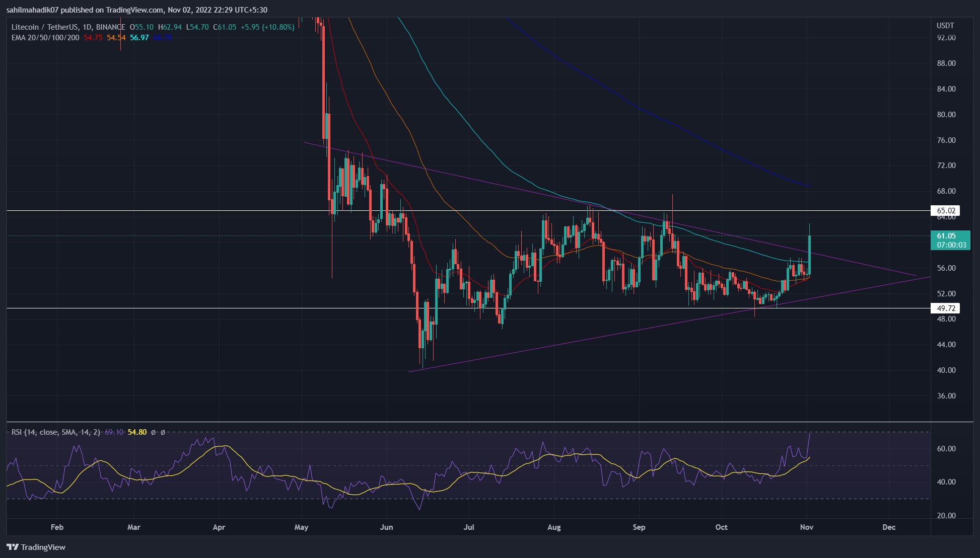Click the Sep label on the time axis
The image size is (980, 558).
coord(639,527)
